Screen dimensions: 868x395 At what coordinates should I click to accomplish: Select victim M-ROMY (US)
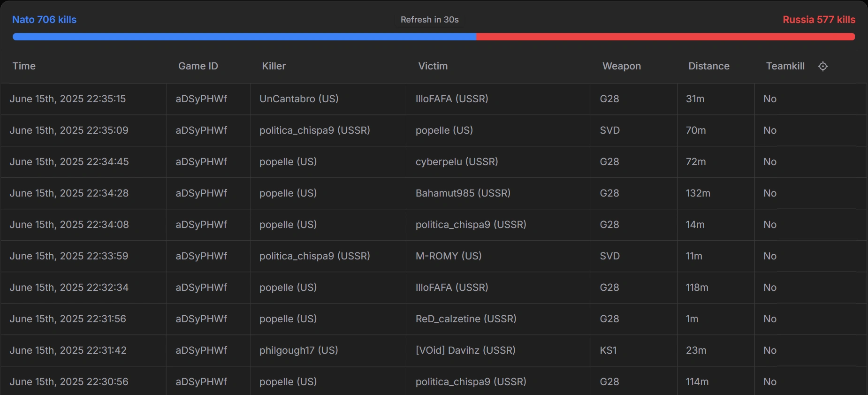coord(448,256)
